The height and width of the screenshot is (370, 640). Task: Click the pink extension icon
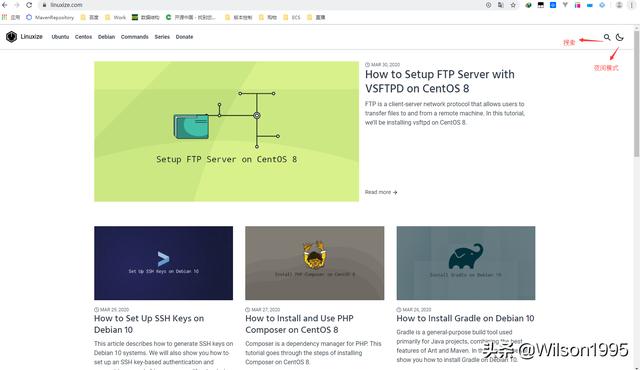pos(578,5)
